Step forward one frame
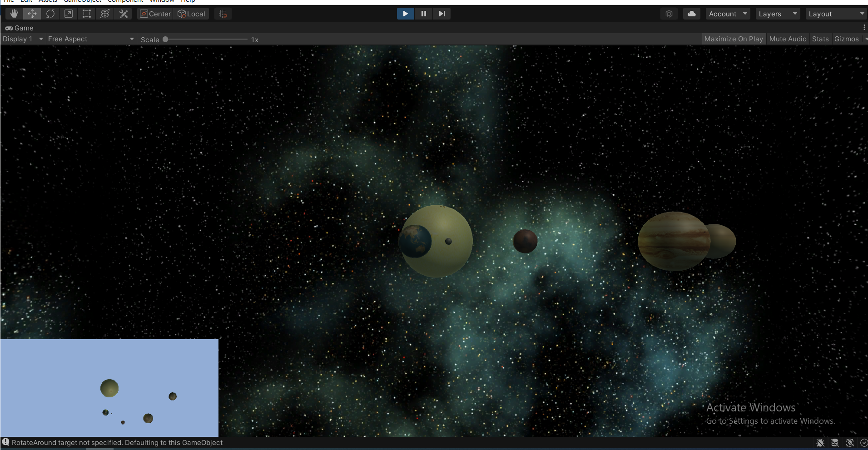Viewport: 868px width, 450px height. pyautogui.click(x=441, y=14)
